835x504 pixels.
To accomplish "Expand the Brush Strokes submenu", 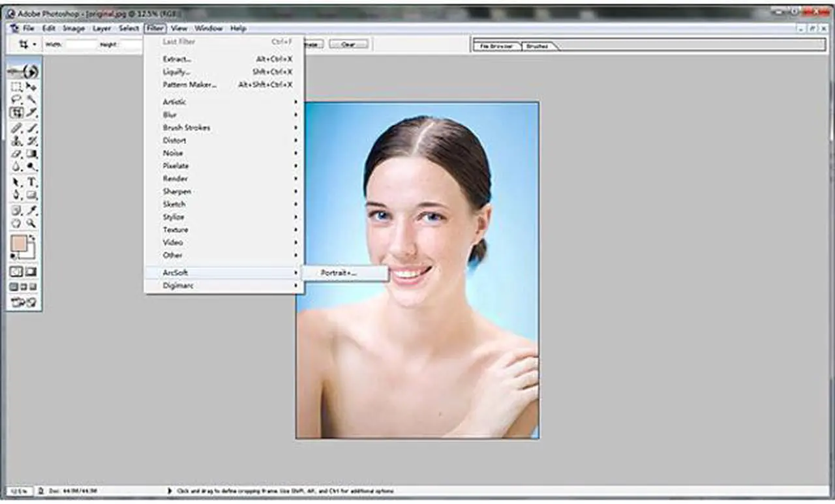I will pyautogui.click(x=224, y=128).
